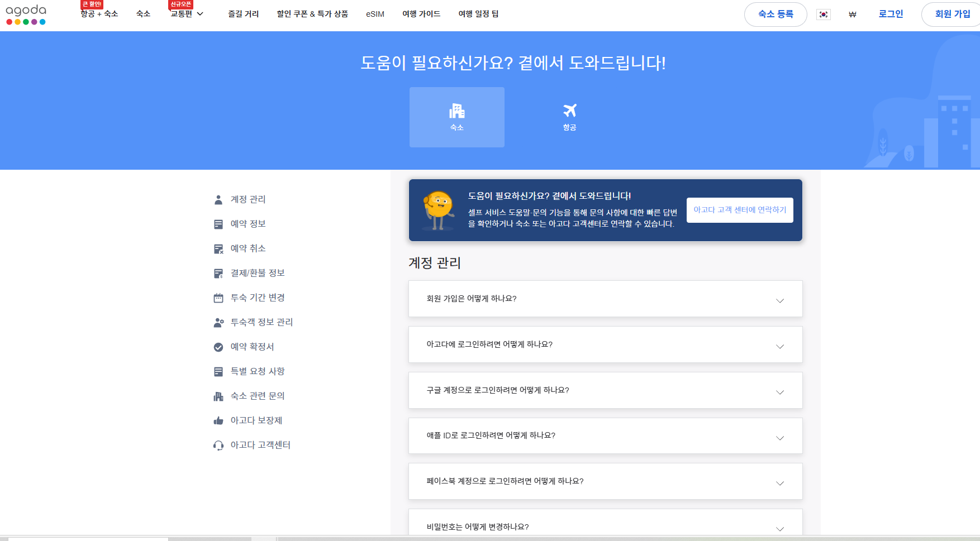Click question 구글 계정으로 로그인하려면 어떻게 하나요?
The height and width of the screenshot is (541, 980).
(498, 390)
